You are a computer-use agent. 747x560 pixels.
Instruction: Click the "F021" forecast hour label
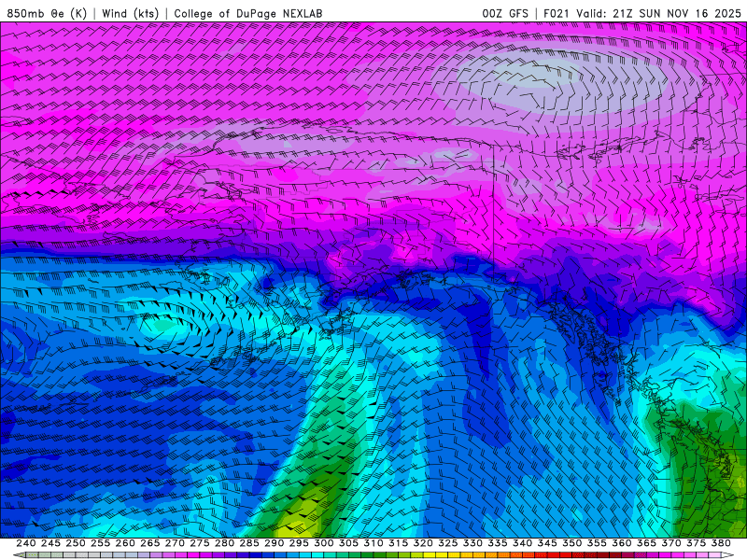pyautogui.click(x=557, y=13)
